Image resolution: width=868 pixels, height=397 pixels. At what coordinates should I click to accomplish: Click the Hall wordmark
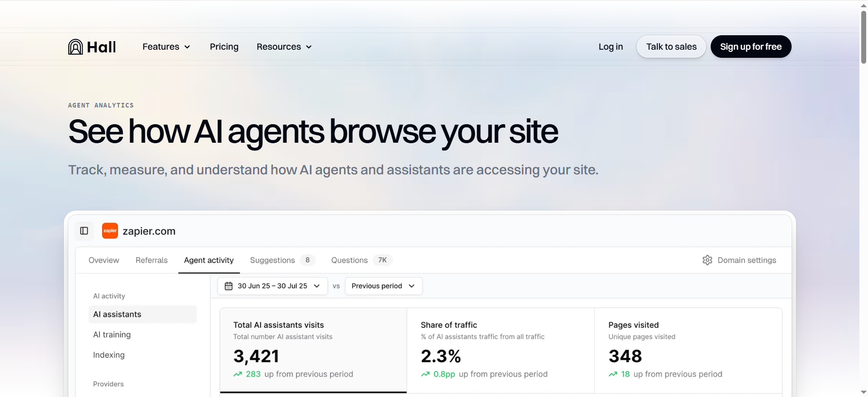pyautogui.click(x=101, y=47)
